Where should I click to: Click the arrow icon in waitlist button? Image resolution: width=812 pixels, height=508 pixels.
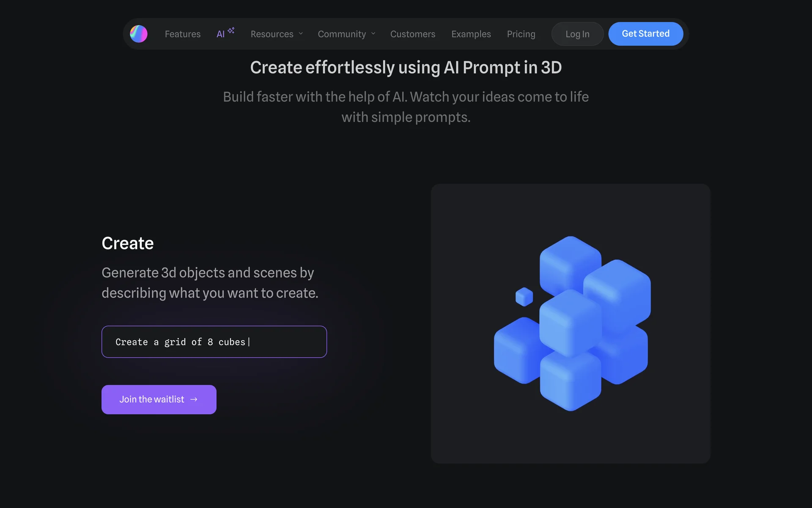click(x=194, y=399)
